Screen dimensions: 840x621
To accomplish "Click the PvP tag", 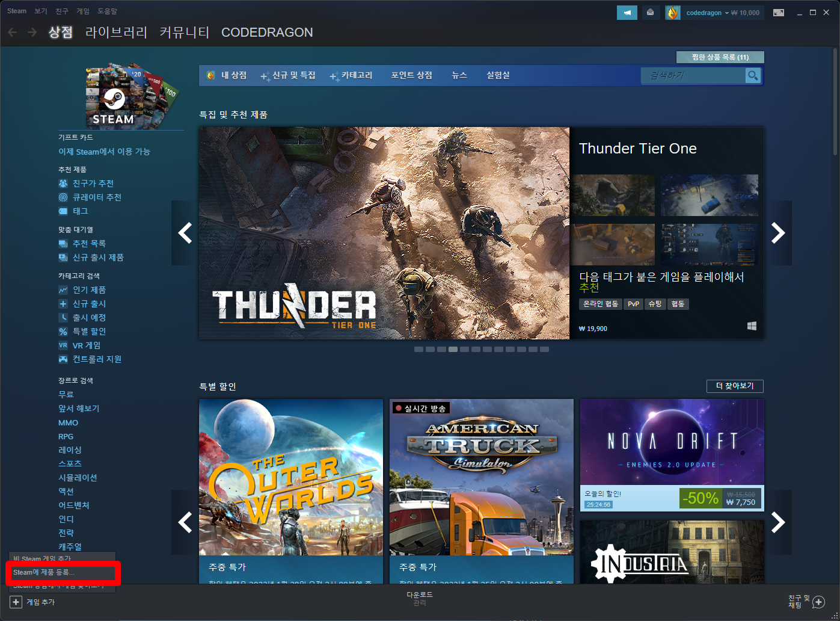I will tap(633, 304).
